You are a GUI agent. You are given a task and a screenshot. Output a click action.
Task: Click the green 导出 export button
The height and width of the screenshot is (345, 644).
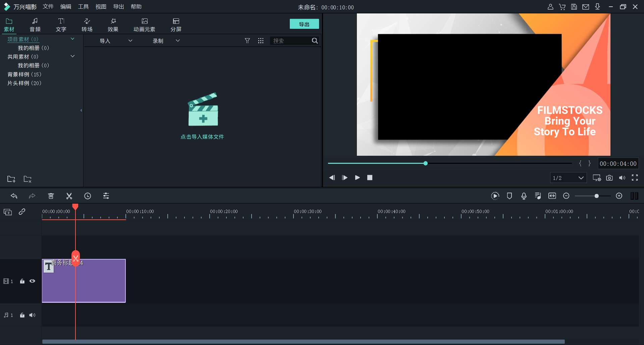304,24
